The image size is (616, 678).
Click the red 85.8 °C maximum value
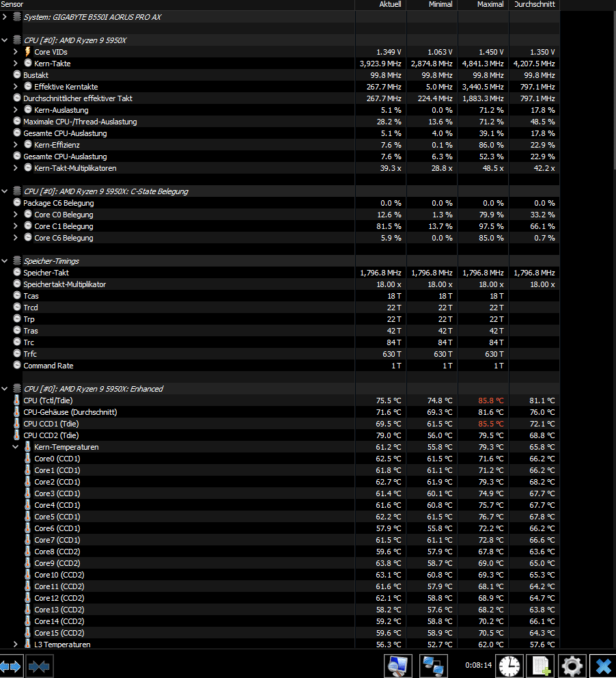pos(491,401)
